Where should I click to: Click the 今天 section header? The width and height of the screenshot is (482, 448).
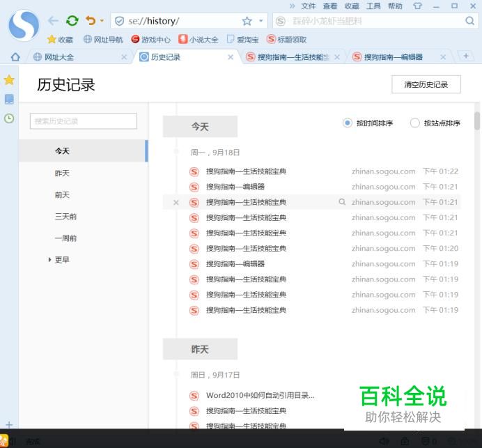pos(200,126)
